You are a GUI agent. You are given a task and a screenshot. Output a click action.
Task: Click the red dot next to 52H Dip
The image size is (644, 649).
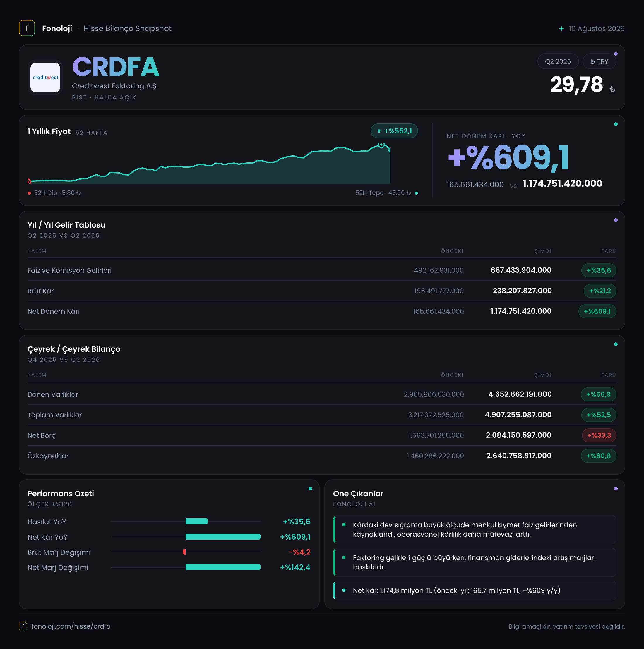pyautogui.click(x=29, y=193)
